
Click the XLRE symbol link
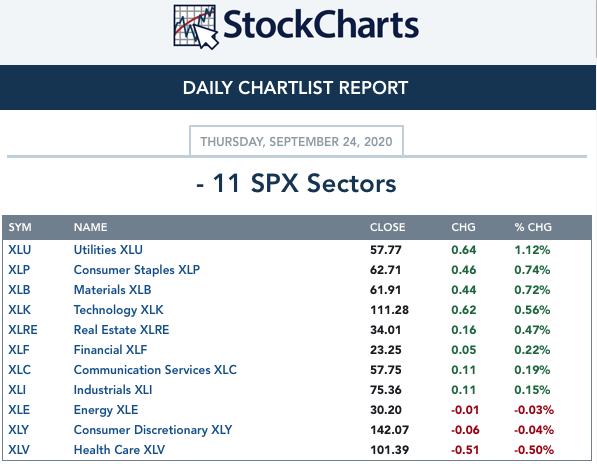click(x=23, y=330)
